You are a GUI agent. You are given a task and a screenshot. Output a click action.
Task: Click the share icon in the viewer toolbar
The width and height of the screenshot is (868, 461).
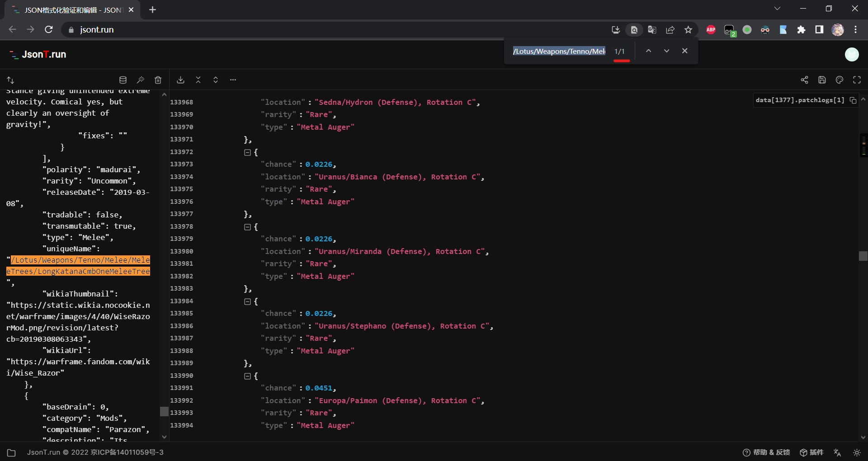(804, 80)
